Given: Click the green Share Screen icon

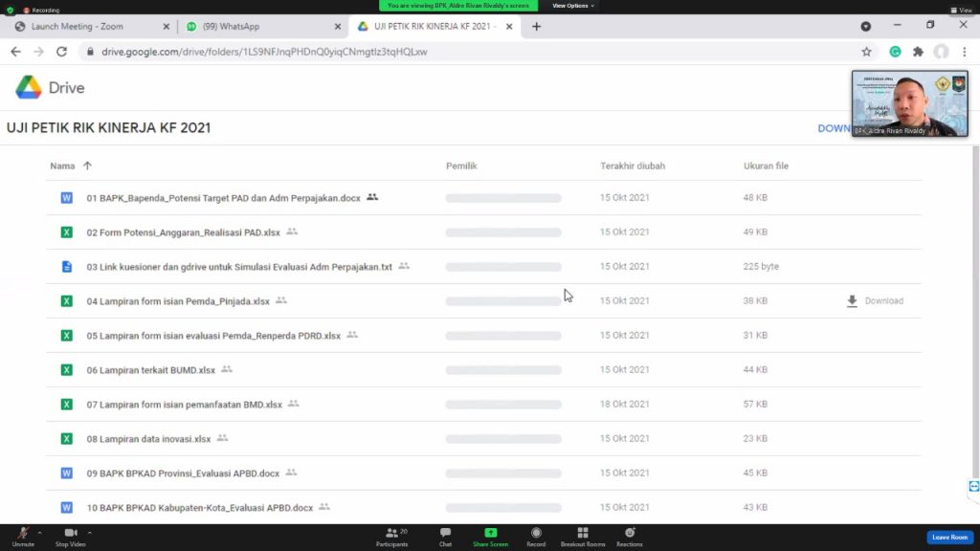Looking at the screenshot, I should [490, 534].
